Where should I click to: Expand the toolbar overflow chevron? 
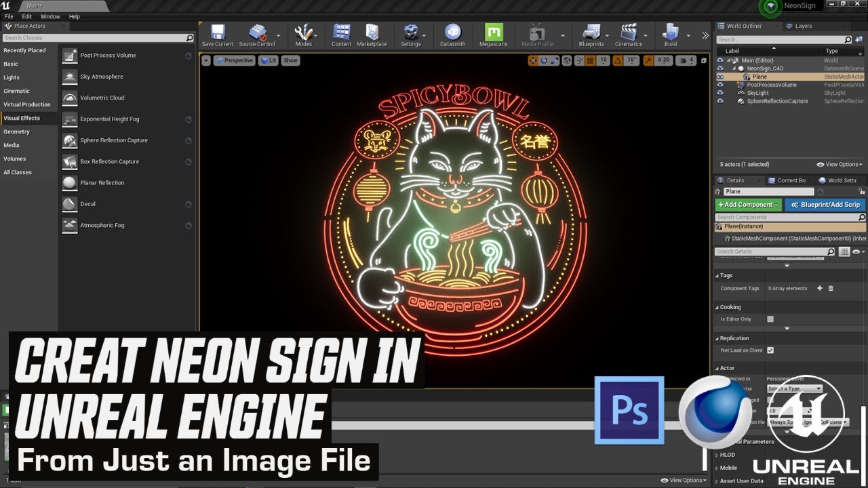pos(705,35)
